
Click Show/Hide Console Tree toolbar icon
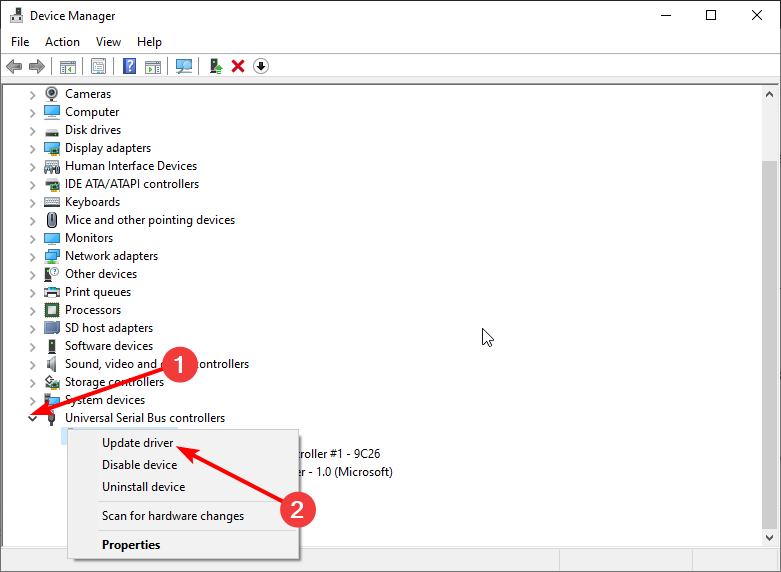68,66
